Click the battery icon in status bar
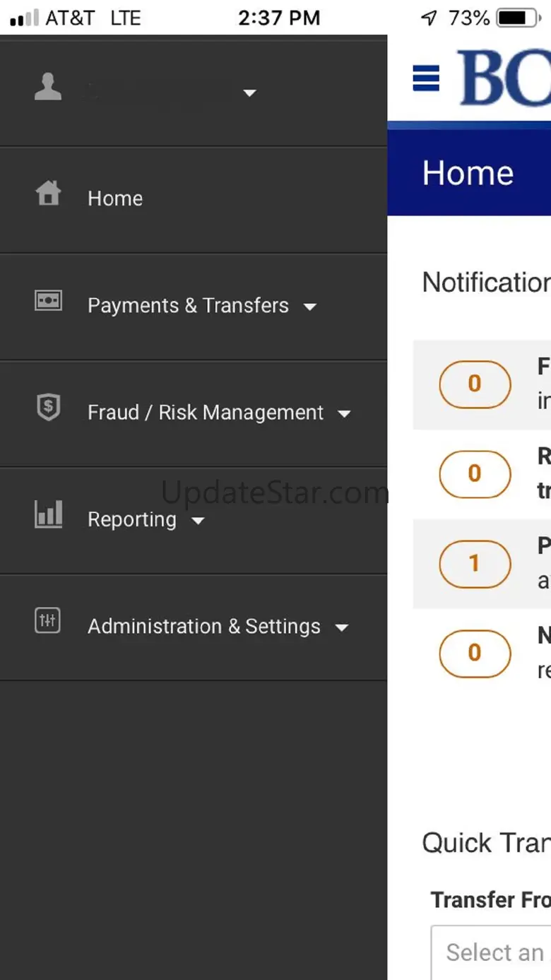This screenshot has width=551, height=980. 519,18
